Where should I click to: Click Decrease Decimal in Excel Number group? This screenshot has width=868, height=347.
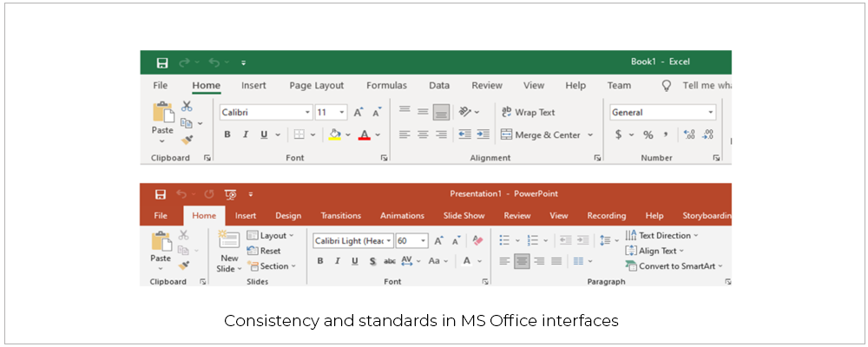(x=707, y=134)
